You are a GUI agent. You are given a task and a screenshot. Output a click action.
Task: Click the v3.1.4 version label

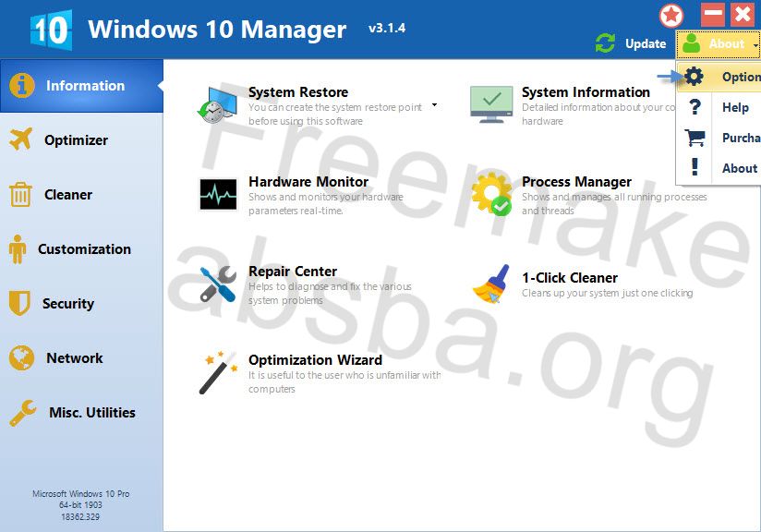(387, 28)
